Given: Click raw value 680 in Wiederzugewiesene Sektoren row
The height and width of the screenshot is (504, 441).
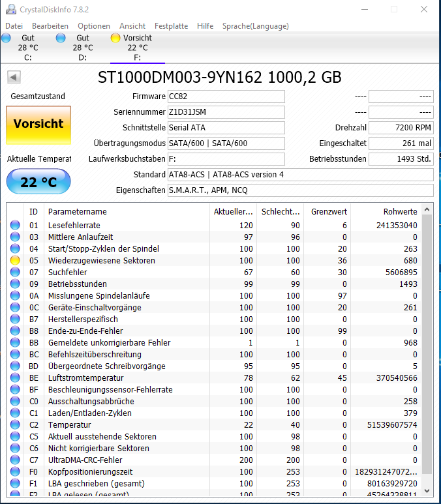Looking at the screenshot, I should tap(410, 260).
